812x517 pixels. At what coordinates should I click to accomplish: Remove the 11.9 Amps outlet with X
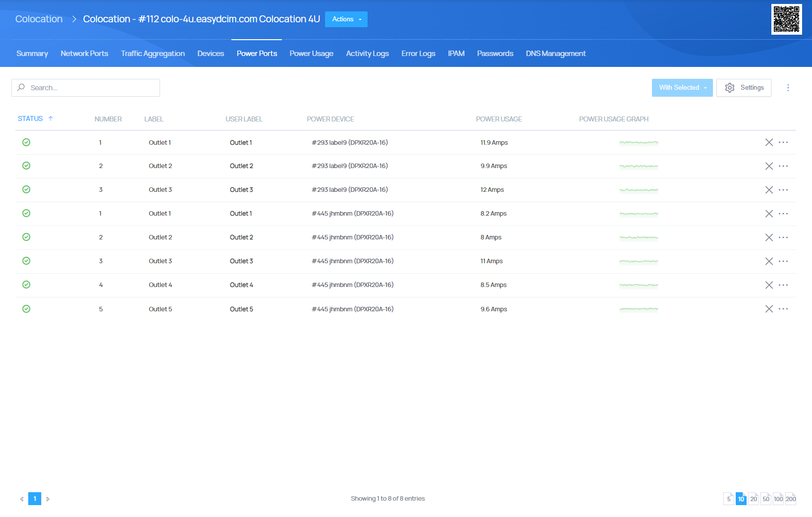(x=769, y=142)
